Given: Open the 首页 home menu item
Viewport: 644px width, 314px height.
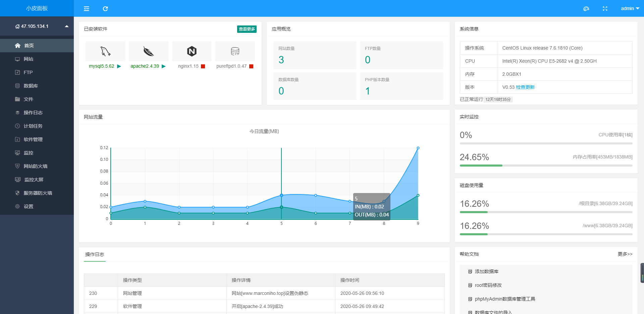Looking at the screenshot, I should pyautogui.click(x=37, y=46).
